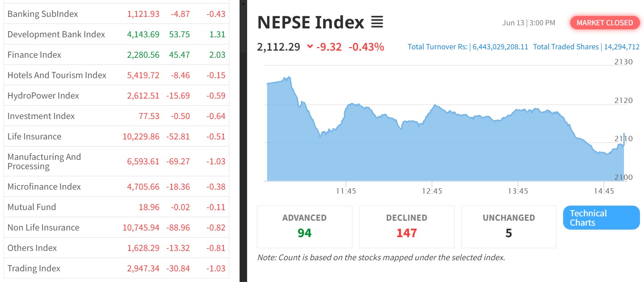Click the Declined stocks count box
This screenshot has height=282, width=644.
coord(407,226)
